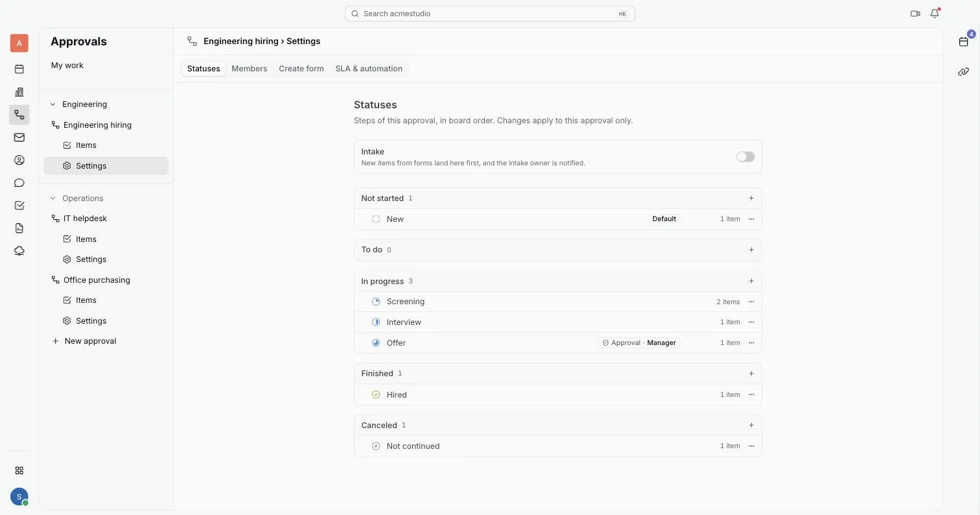Screen dimensions: 980x515
Task: Open the cloud icon in left rail
Action: point(19,251)
